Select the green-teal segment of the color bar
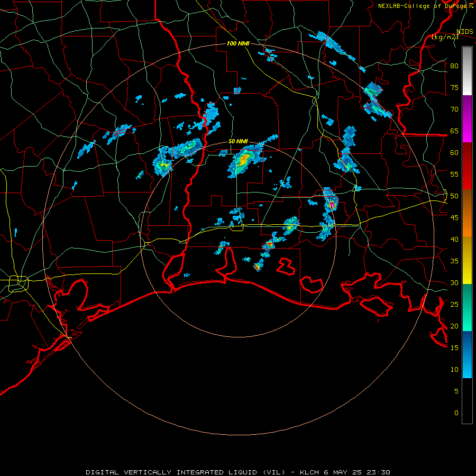The width and height of the screenshot is (476, 476). click(x=467, y=307)
